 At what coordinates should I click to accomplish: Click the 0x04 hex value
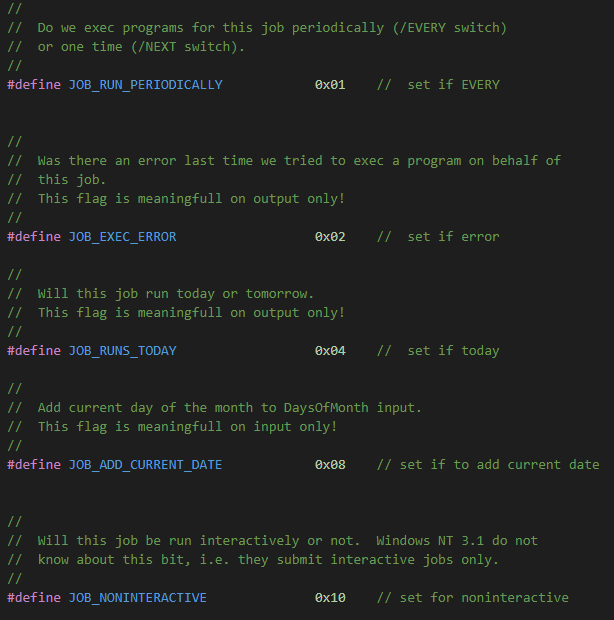330,351
